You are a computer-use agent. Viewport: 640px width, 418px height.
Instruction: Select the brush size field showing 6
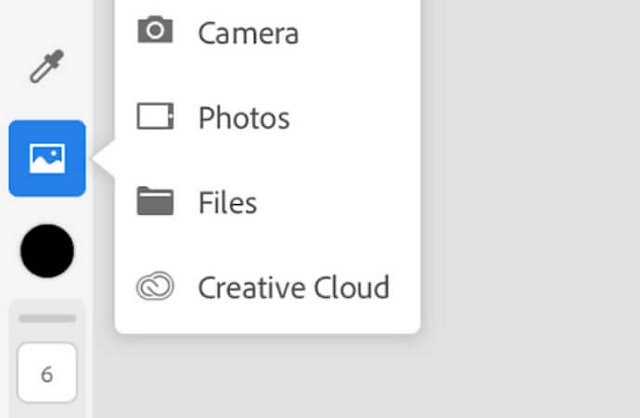point(47,373)
